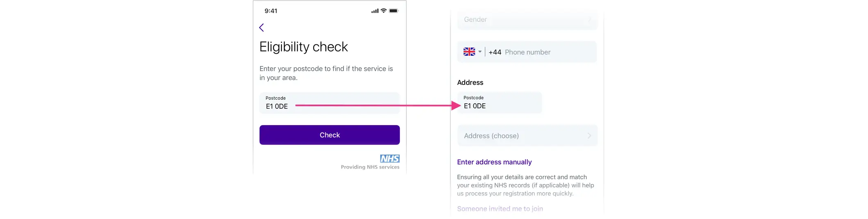Open the Gender dropdown

527,20
